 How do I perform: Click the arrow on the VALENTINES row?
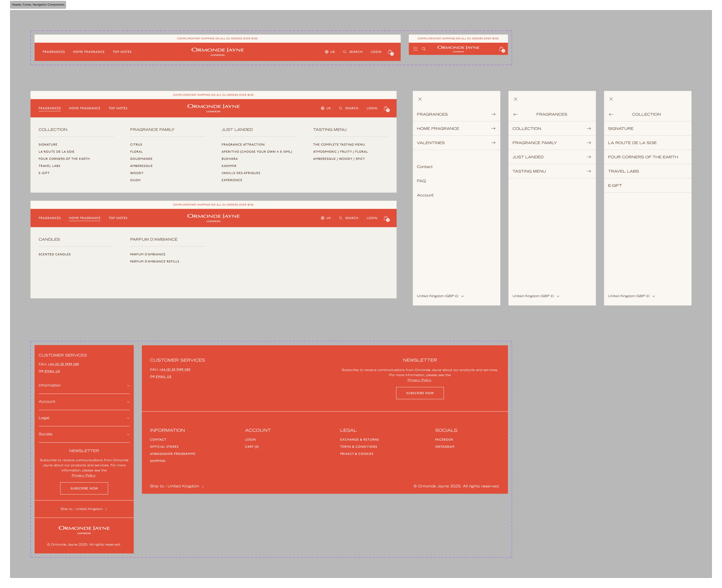pyautogui.click(x=493, y=143)
